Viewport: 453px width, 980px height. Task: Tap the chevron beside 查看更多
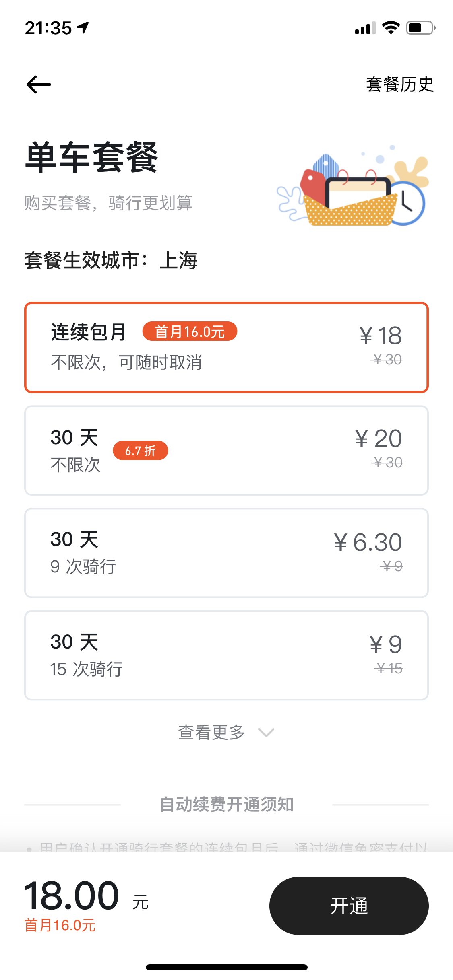click(266, 733)
